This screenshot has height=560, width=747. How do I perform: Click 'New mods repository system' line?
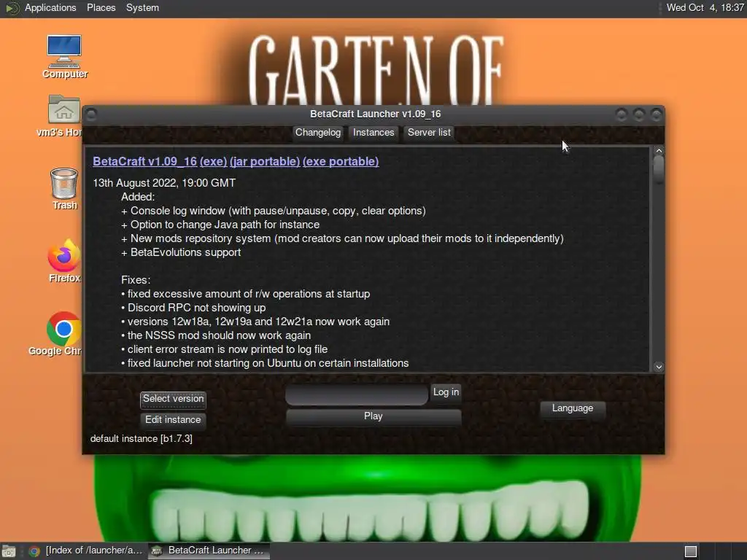[342, 239]
